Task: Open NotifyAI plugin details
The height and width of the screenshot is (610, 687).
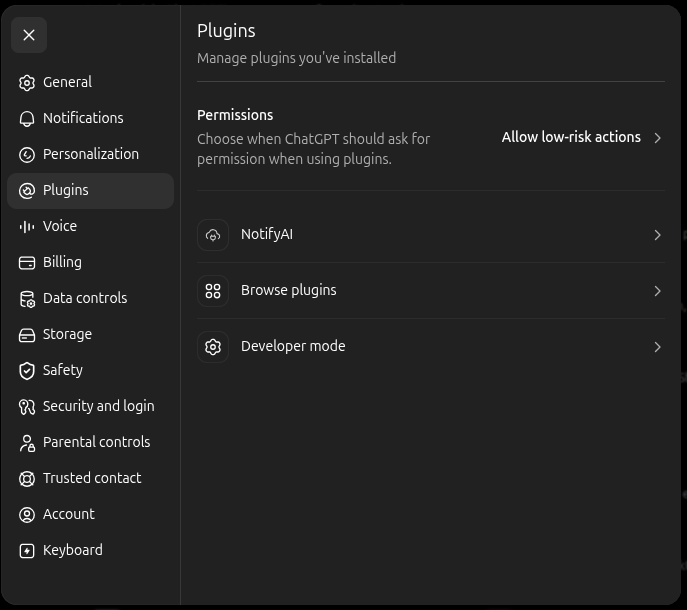Action: [431, 235]
